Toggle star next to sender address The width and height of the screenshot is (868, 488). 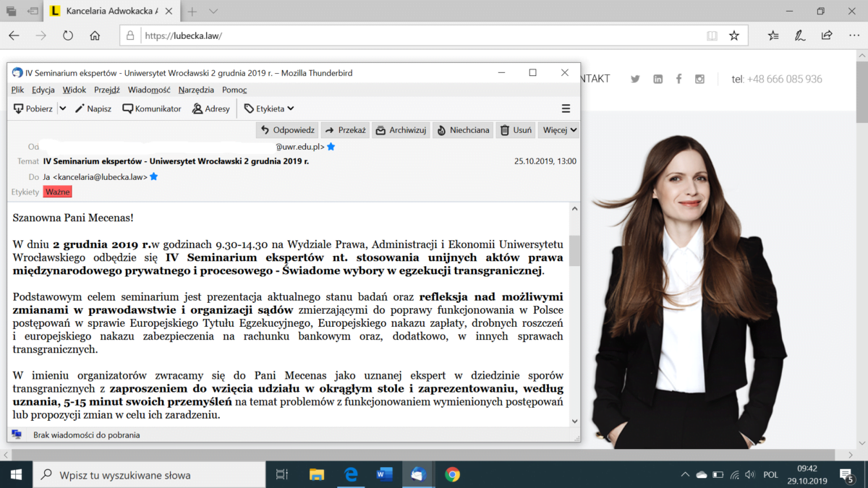click(x=331, y=147)
